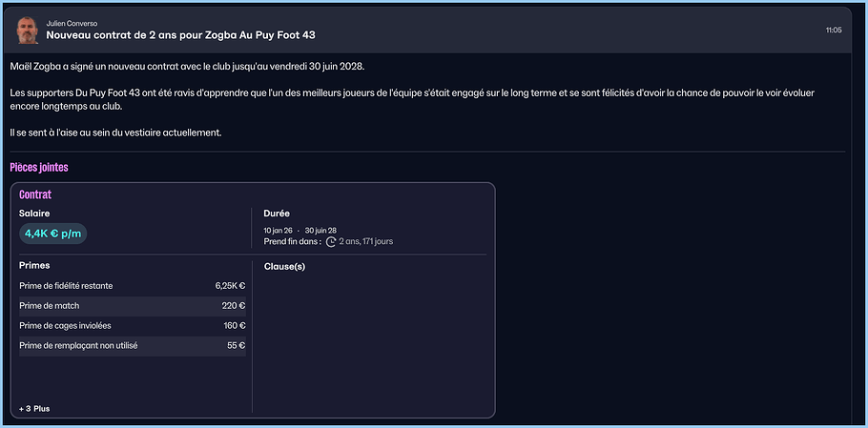The width and height of the screenshot is (868, 428).
Task: Select the 'Prime de cages inviolées' row
Action: tap(132, 326)
